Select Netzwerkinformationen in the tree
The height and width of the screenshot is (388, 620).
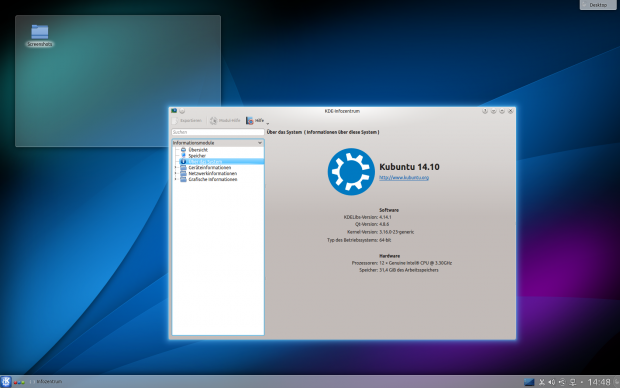pos(213,174)
